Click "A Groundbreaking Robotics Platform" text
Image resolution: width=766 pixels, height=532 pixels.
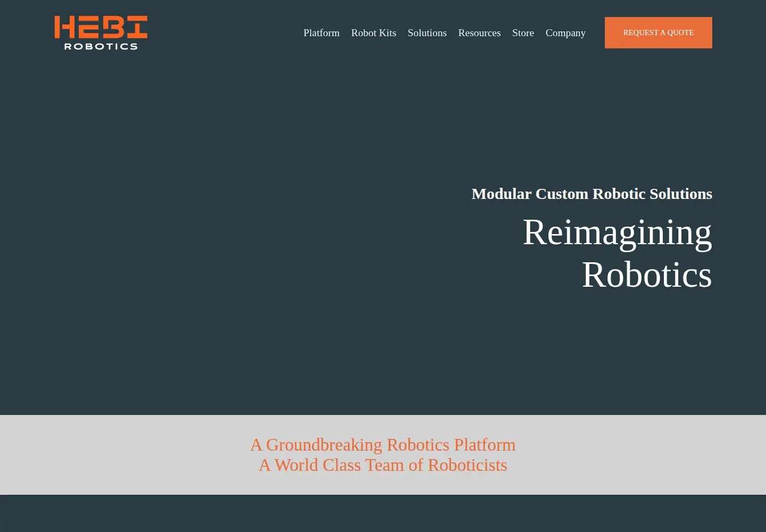(383, 445)
